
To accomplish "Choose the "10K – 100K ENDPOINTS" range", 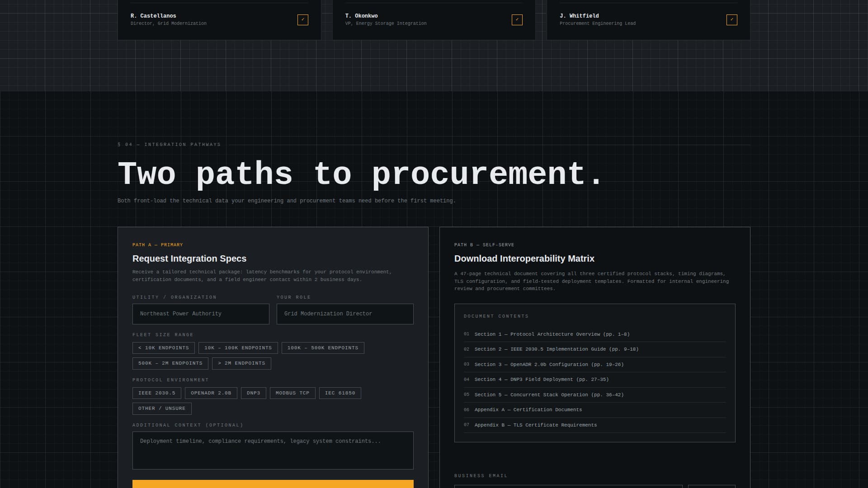I will [x=238, y=348].
